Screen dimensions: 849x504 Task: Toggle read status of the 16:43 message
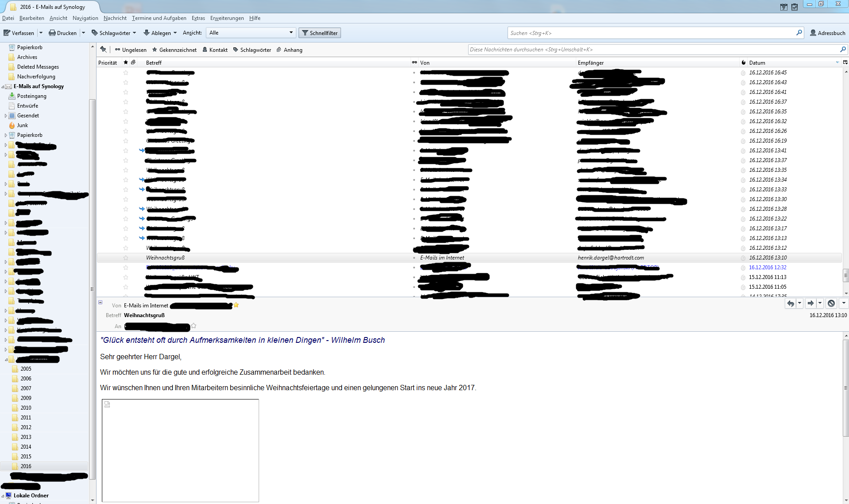click(x=414, y=82)
